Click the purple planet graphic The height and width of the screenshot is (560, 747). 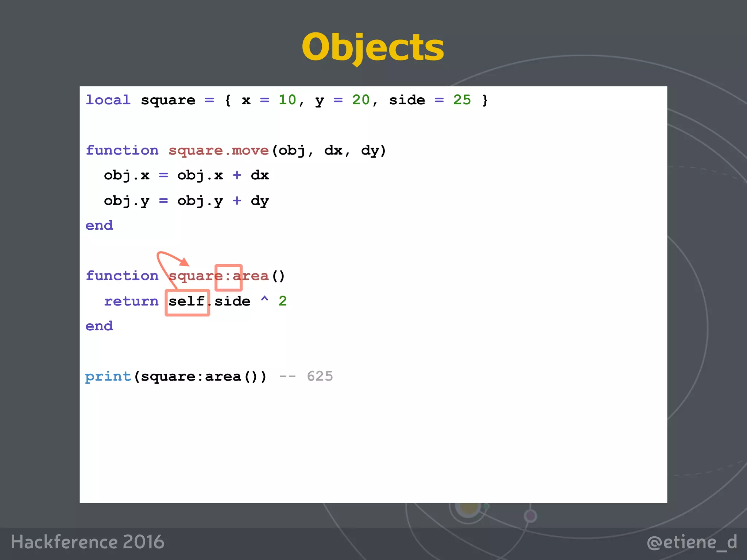click(x=530, y=516)
